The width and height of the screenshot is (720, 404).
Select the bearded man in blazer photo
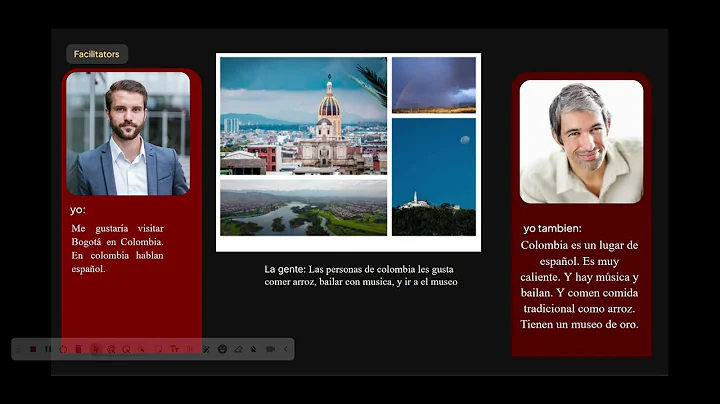(128, 134)
